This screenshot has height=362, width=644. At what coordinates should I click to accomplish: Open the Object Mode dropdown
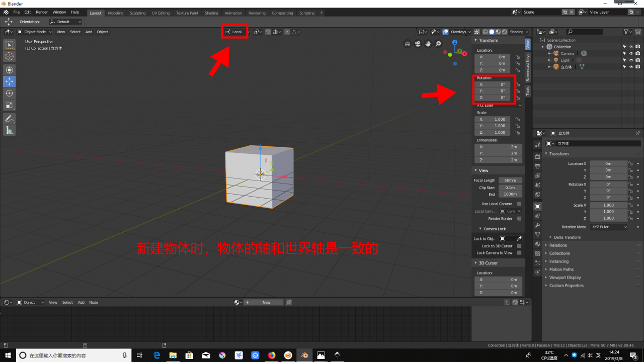[x=34, y=32]
